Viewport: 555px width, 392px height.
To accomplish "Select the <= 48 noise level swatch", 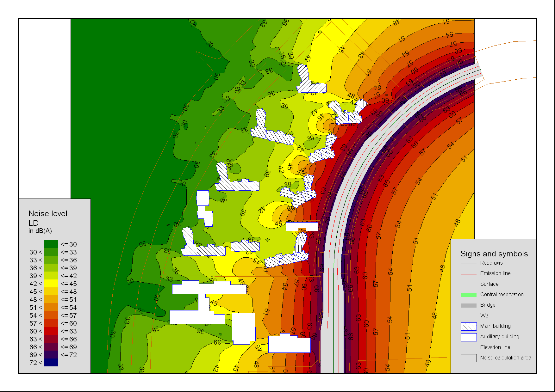I will (x=51, y=291).
